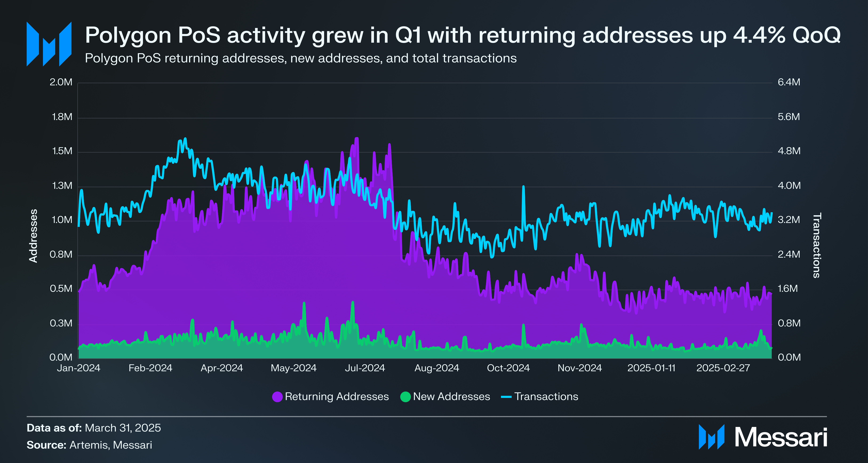Click the 2025-02-27 x-axis label
This screenshot has height=463, width=868.
coord(723,368)
